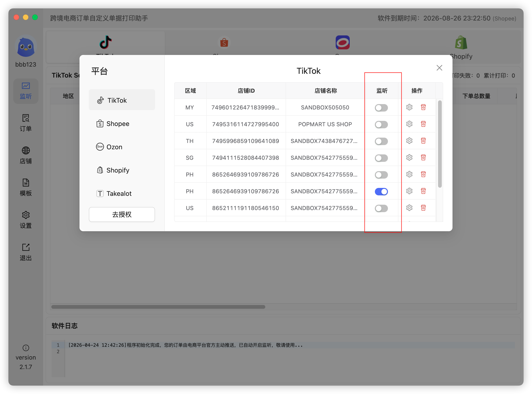This screenshot has width=532, height=394.
Task: Disable the active blue PH monitoring toggle
Action: point(381,191)
